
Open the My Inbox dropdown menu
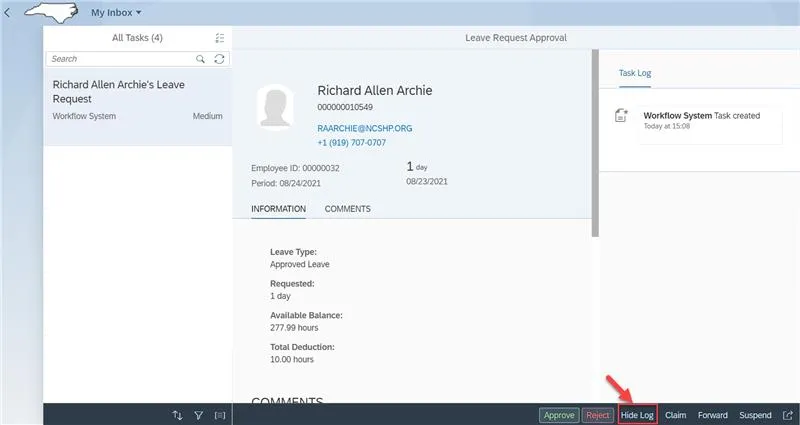pos(116,12)
